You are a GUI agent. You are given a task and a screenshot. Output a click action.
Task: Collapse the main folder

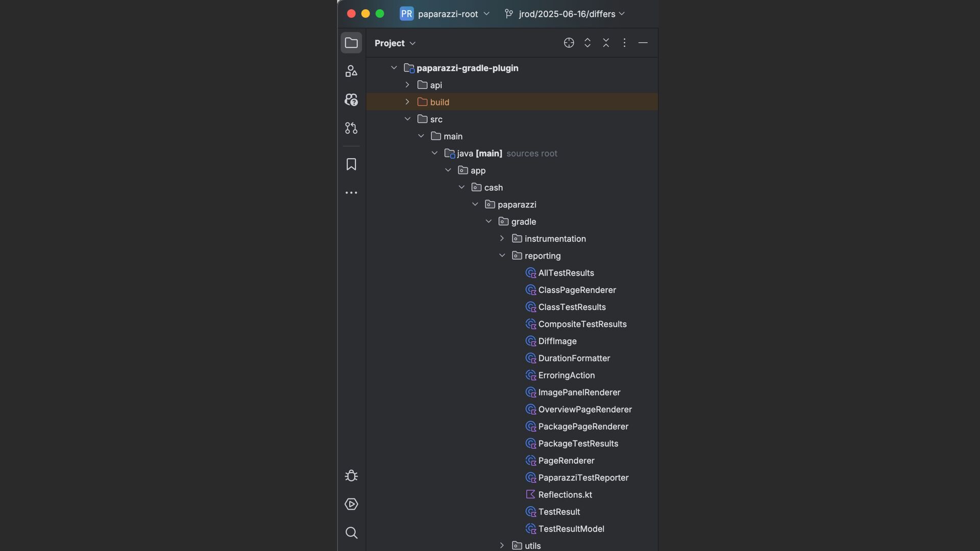point(421,136)
